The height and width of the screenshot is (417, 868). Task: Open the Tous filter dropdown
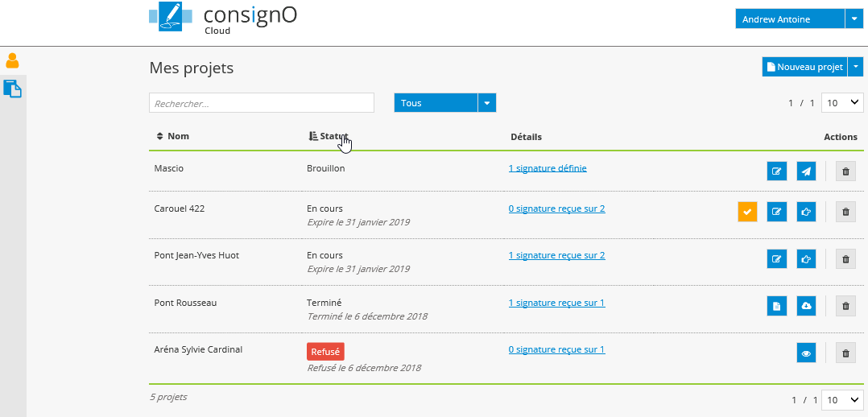pyautogui.click(x=486, y=103)
